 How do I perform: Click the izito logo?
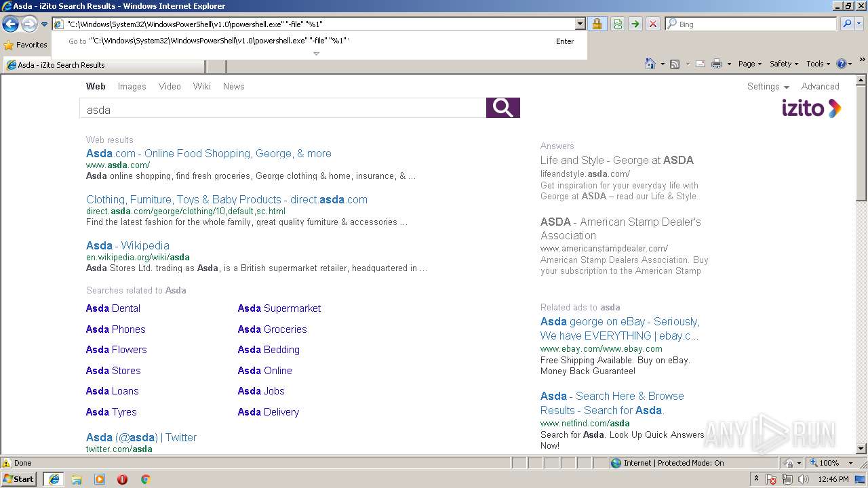pos(811,108)
